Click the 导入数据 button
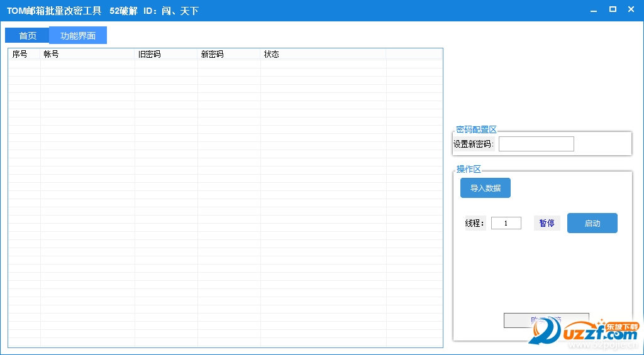644x355 pixels. click(x=485, y=188)
